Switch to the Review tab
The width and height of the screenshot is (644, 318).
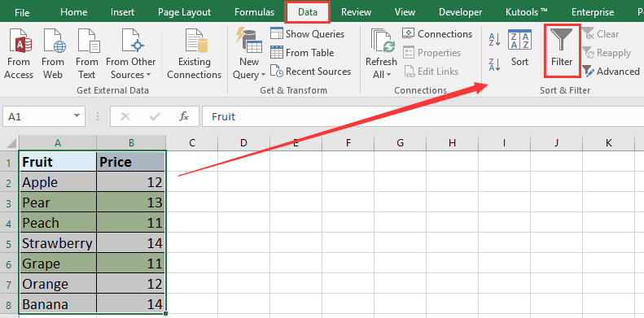(x=356, y=12)
